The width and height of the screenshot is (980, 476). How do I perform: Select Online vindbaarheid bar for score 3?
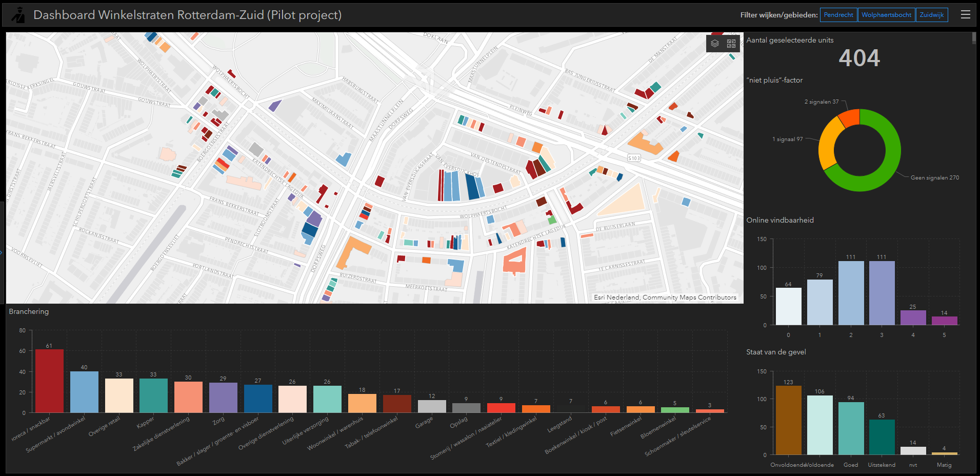[x=882, y=293]
